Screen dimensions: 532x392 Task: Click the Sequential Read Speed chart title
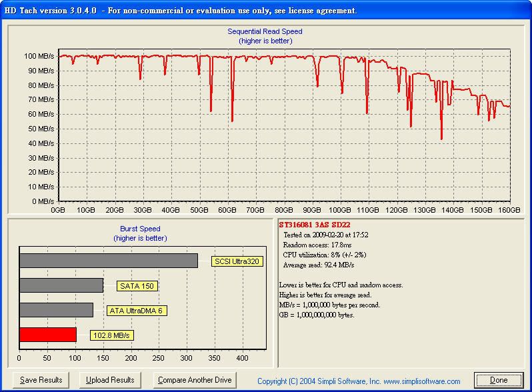(x=265, y=31)
